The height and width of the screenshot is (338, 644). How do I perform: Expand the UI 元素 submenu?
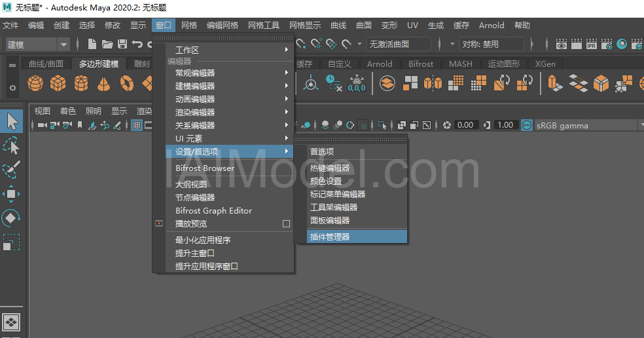230,139
